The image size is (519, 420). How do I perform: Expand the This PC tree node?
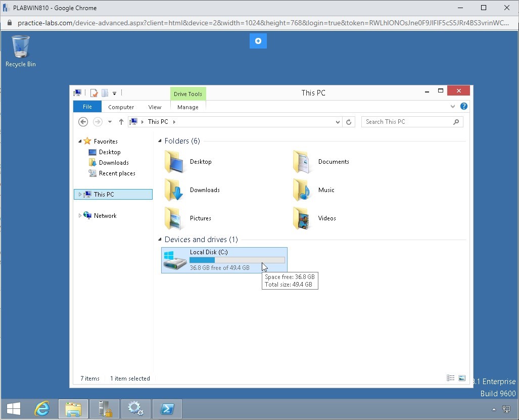[x=80, y=194]
